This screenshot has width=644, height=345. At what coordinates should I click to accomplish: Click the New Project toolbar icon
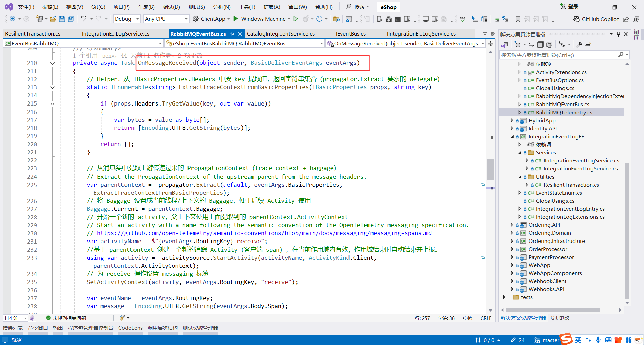39,19
